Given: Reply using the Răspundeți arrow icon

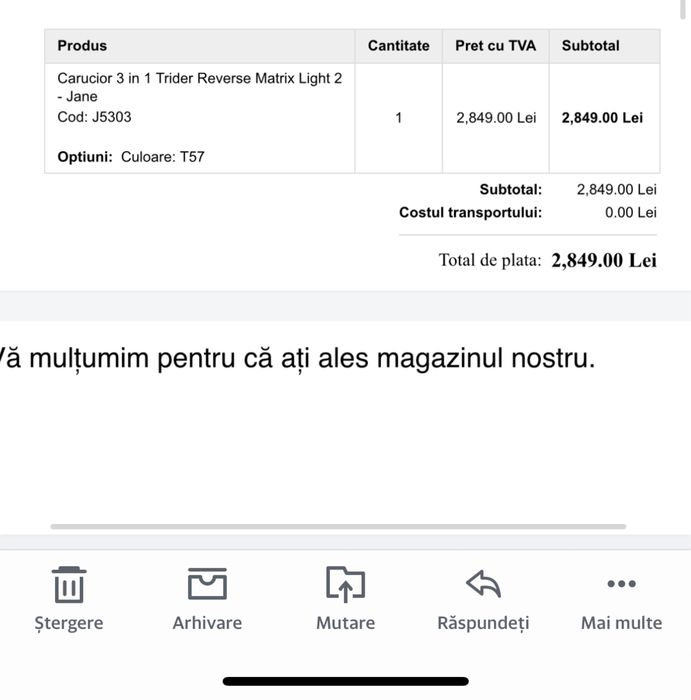Looking at the screenshot, I should pyautogui.click(x=483, y=585).
